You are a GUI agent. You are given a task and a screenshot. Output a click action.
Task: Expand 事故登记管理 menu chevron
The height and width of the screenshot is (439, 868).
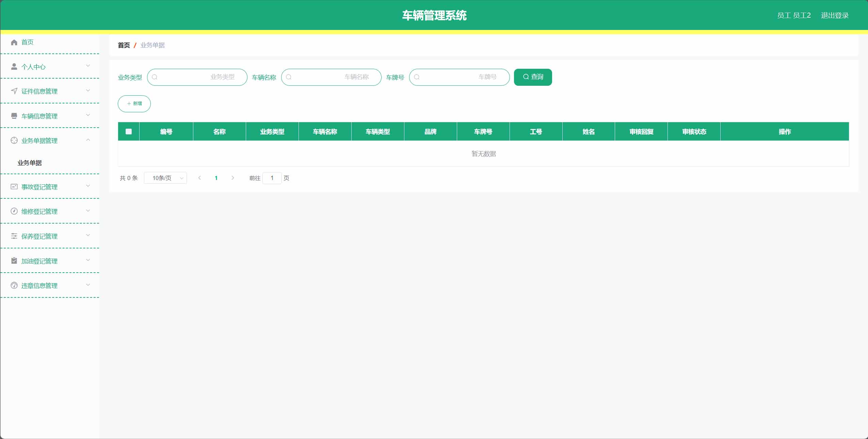coord(88,186)
